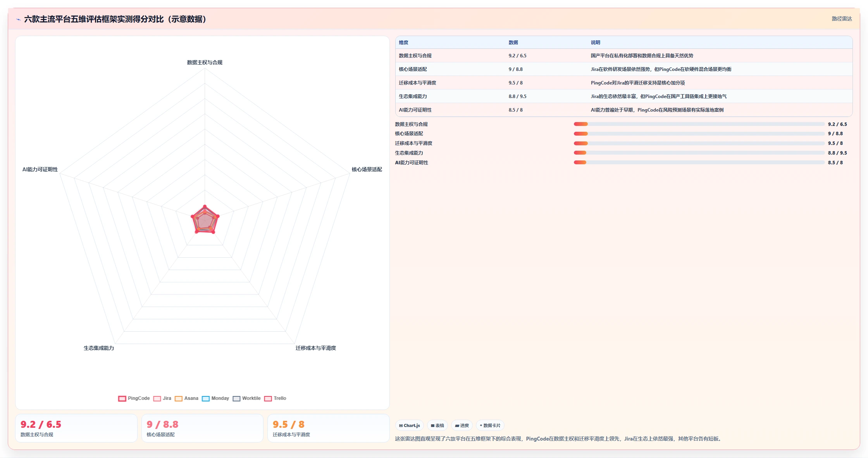
Task: Click the 核心场景适配 progress bar
Action: [699, 134]
